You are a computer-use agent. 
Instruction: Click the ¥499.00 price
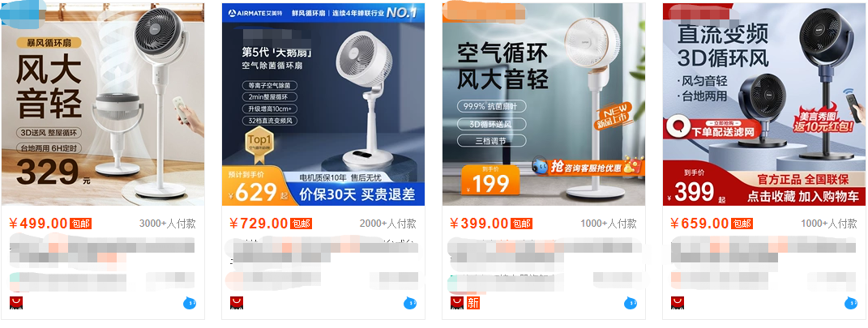[x=38, y=224]
